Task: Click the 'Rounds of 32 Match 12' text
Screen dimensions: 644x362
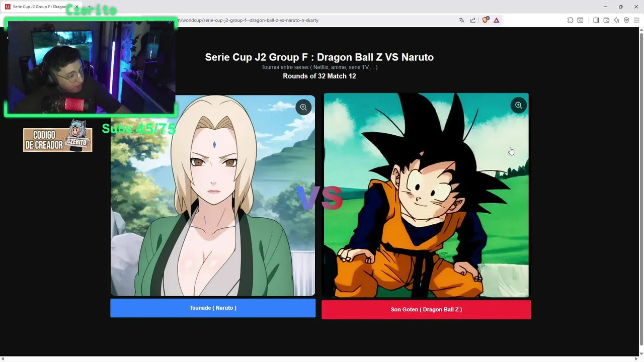Action: [x=319, y=76]
